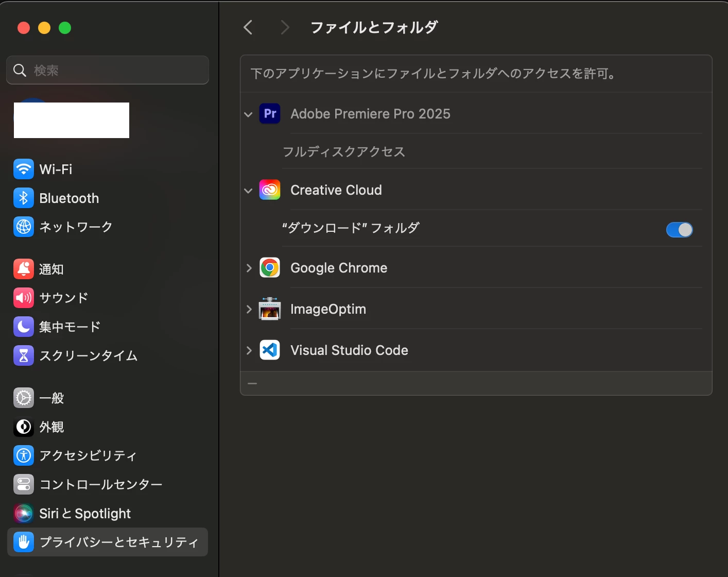Click the サウンド speaker icon

pos(24,298)
